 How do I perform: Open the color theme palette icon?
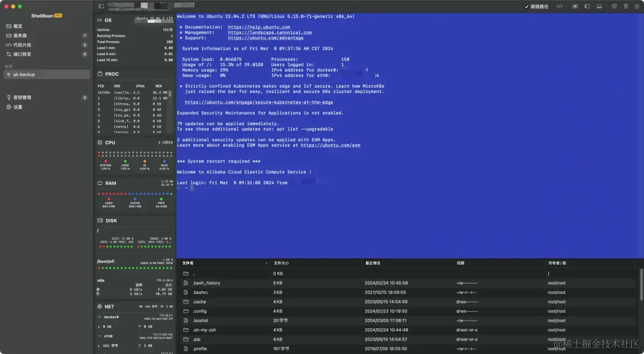point(614,6)
